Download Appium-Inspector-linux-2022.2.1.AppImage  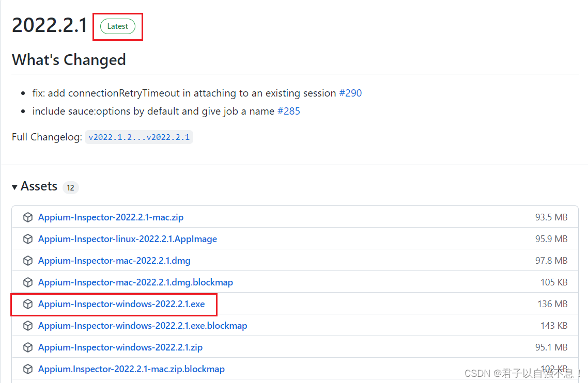click(128, 239)
